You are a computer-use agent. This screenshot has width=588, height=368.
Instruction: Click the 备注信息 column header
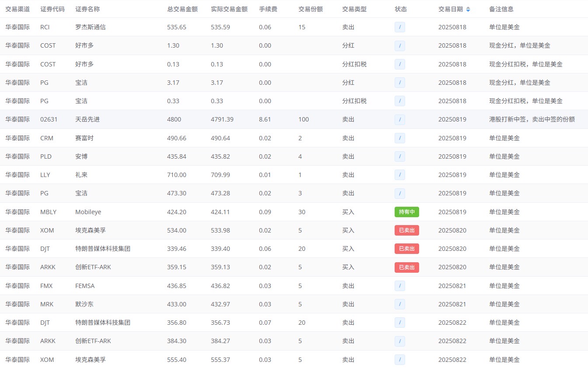(x=501, y=9)
